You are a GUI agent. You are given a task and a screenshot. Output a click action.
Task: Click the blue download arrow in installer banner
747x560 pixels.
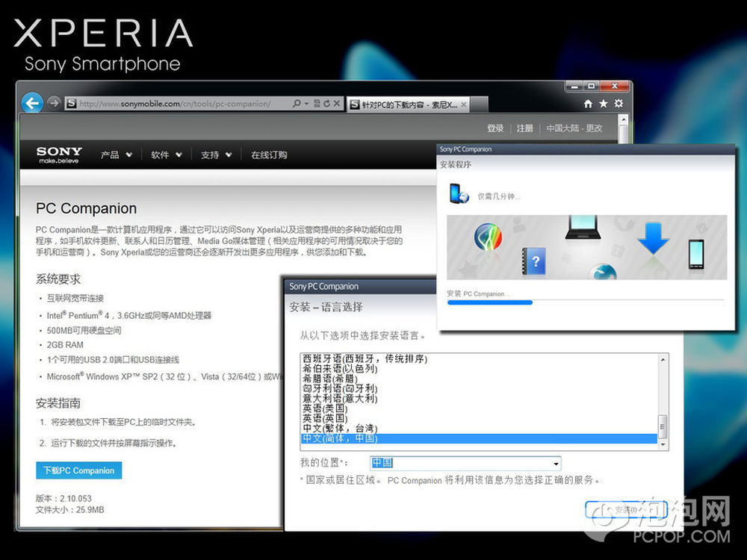tap(653, 237)
